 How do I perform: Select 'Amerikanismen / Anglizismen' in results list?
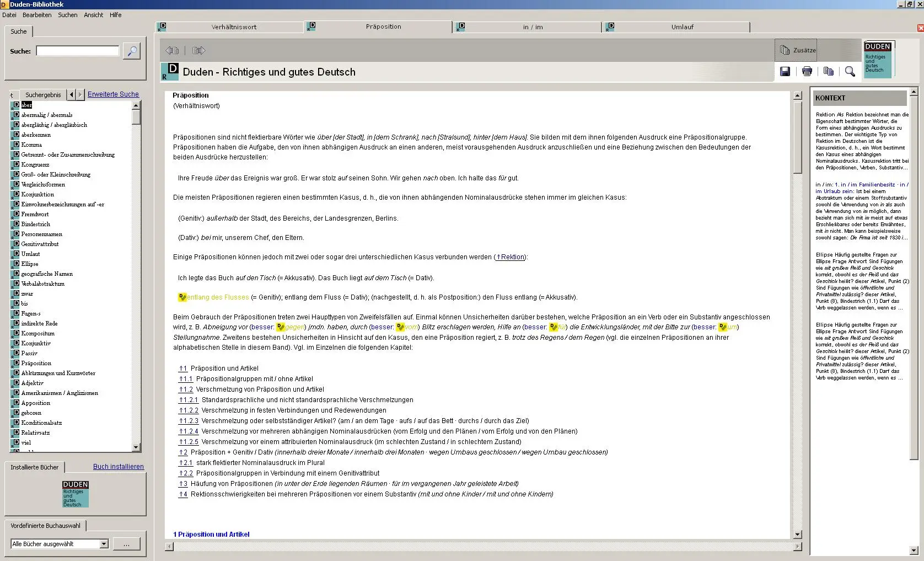coord(60,393)
